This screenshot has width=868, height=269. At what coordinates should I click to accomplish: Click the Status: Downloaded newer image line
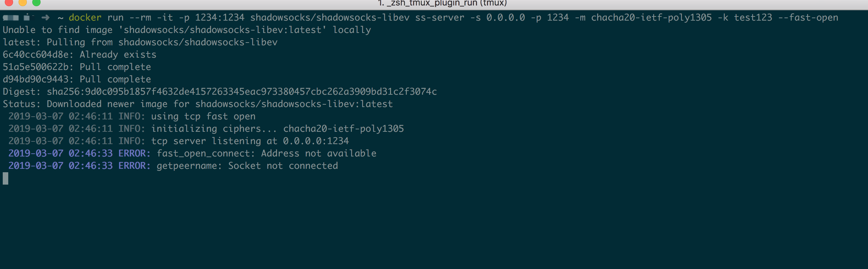(198, 104)
